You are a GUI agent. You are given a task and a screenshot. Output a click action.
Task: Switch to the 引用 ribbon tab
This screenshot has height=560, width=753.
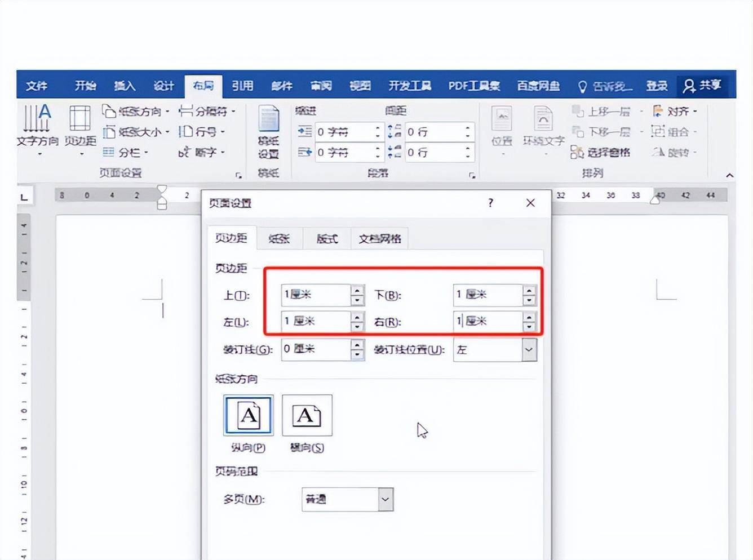pos(242,86)
